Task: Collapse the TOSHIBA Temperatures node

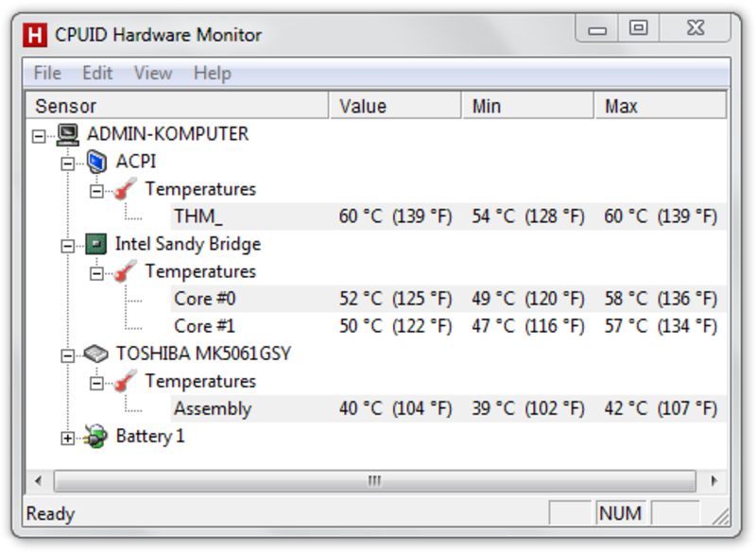Action: tap(96, 384)
